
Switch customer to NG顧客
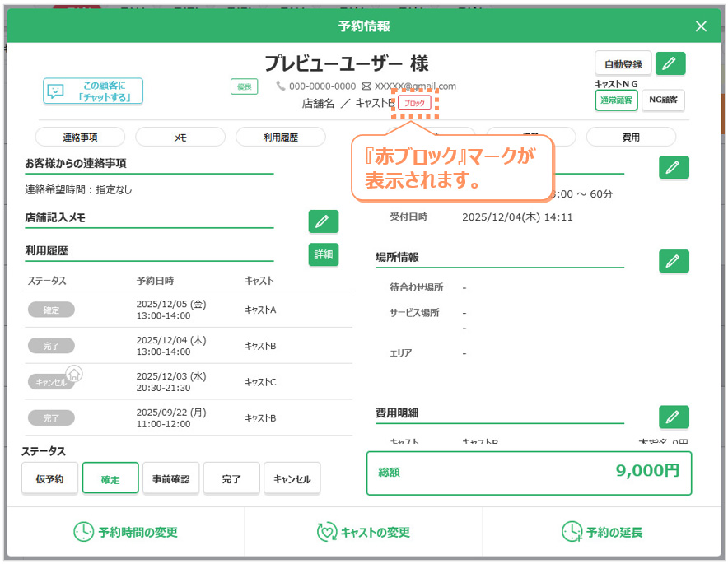pos(663,100)
